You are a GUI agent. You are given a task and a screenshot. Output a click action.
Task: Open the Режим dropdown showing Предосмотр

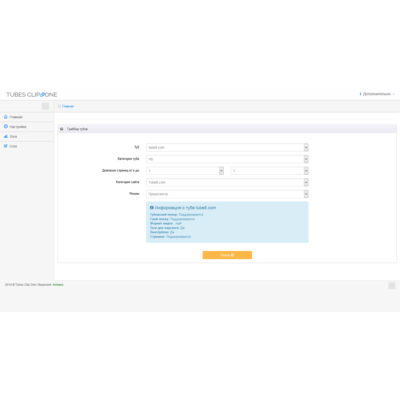[227, 194]
